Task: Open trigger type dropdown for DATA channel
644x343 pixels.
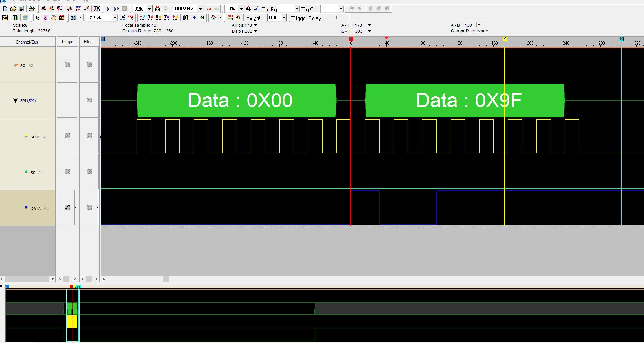Action: [x=76, y=207]
